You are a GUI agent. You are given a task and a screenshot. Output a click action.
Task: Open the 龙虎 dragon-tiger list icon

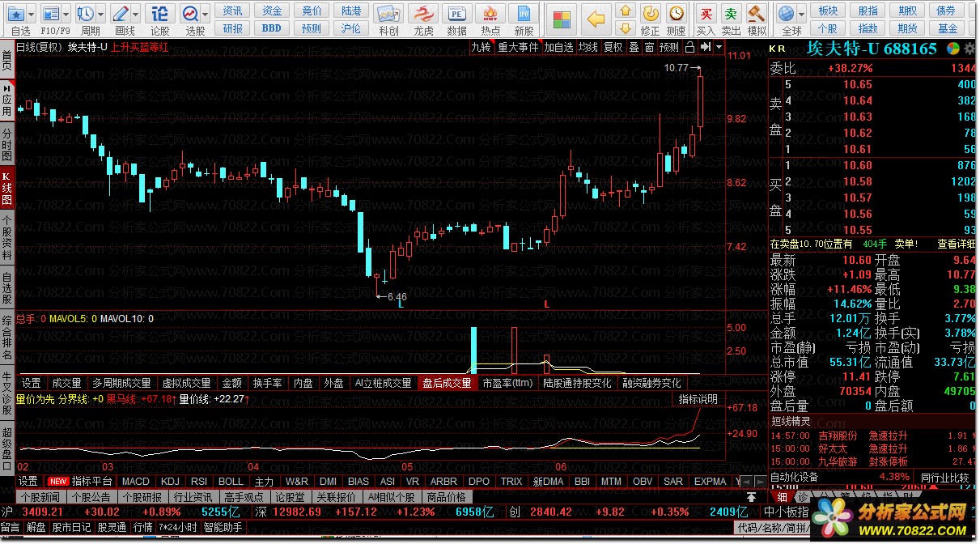coord(423,15)
